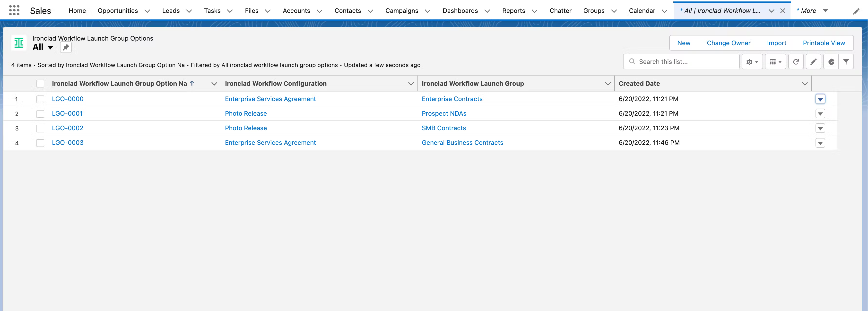Open the More navigation menu

pos(812,11)
